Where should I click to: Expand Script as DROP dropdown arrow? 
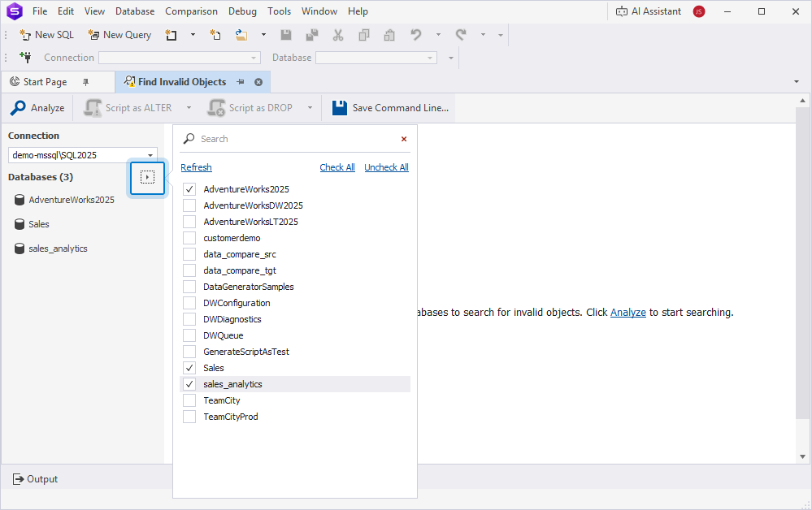click(x=310, y=107)
